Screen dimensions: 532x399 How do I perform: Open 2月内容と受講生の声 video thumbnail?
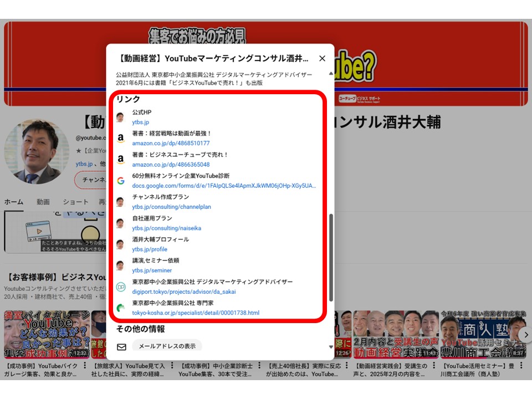pos(395,335)
